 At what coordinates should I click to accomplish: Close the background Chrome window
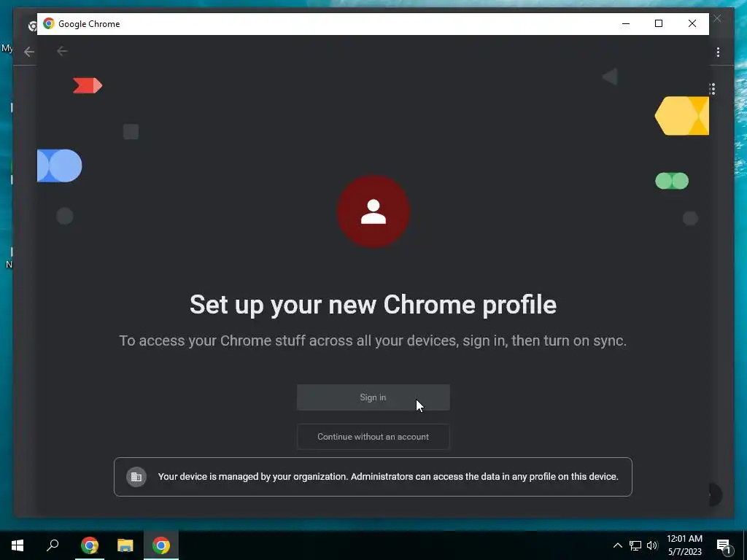[x=718, y=18]
